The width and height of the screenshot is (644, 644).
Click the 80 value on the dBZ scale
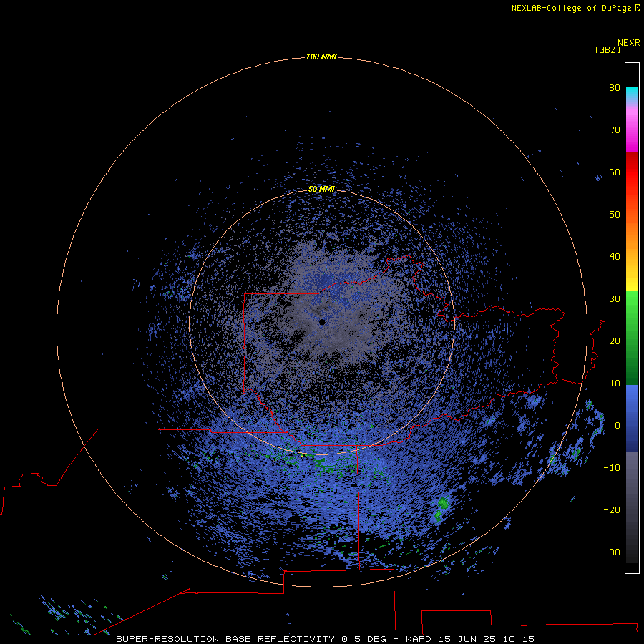pyautogui.click(x=615, y=88)
